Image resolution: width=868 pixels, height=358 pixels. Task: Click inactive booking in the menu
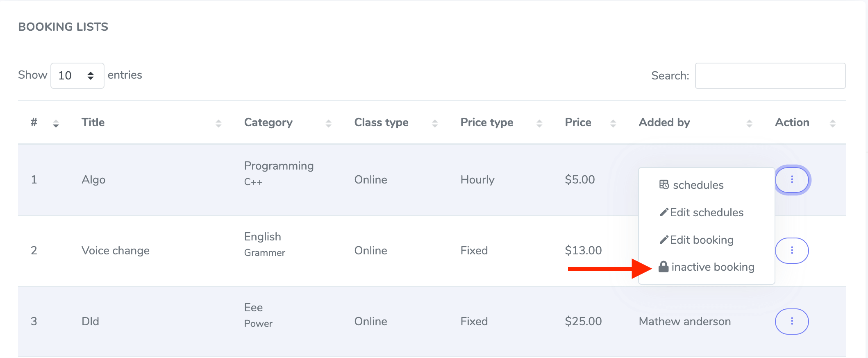click(712, 267)
